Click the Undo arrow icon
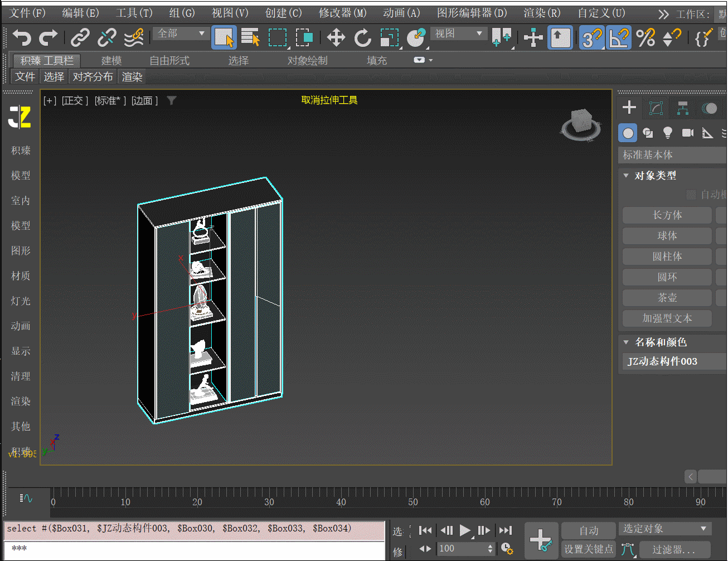Screen dimensions: 728x561 (22, 37)
